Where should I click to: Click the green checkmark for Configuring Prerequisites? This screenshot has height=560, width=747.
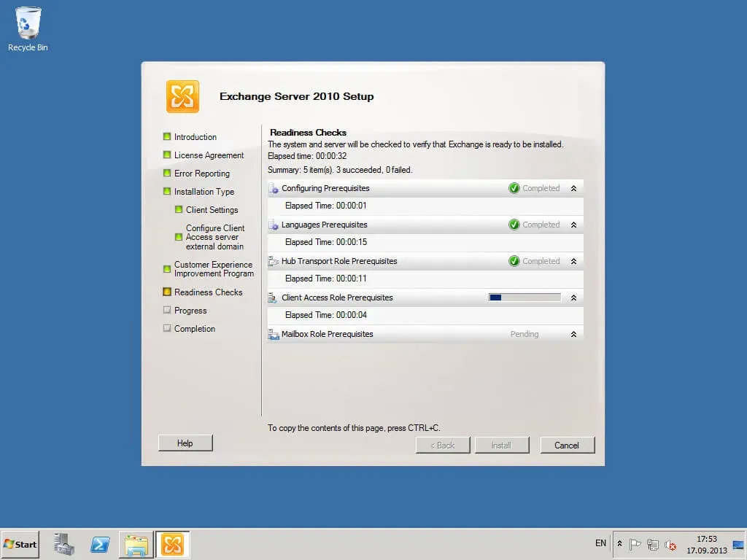(514, 188)
